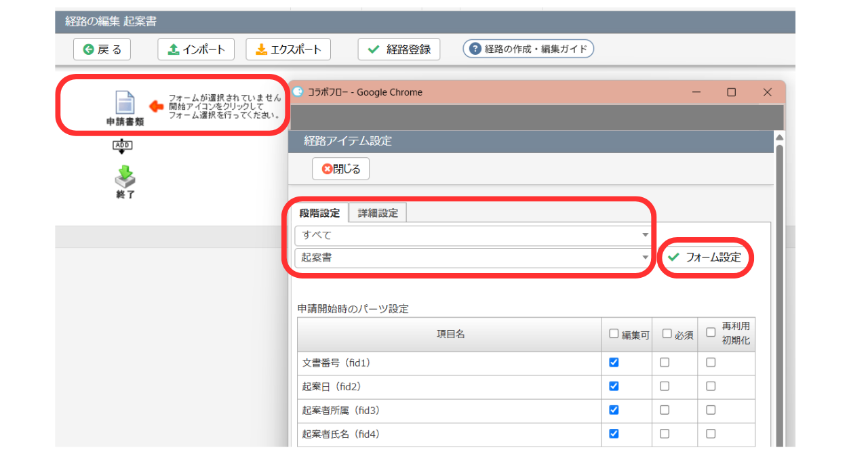Open 経路の作成・編集ガイド help guide
The height and width of the screenshot is (454, 868).
point(528,49)
